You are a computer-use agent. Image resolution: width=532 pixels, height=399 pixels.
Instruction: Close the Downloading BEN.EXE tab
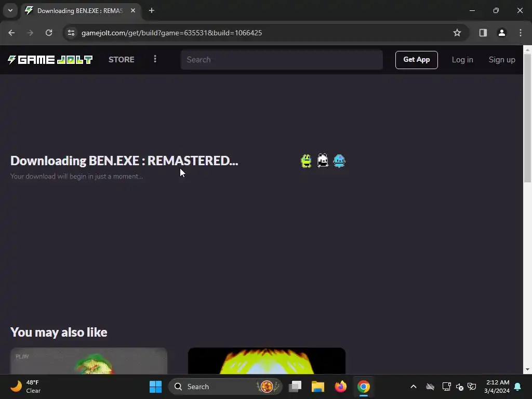click(x=133, y=10)
